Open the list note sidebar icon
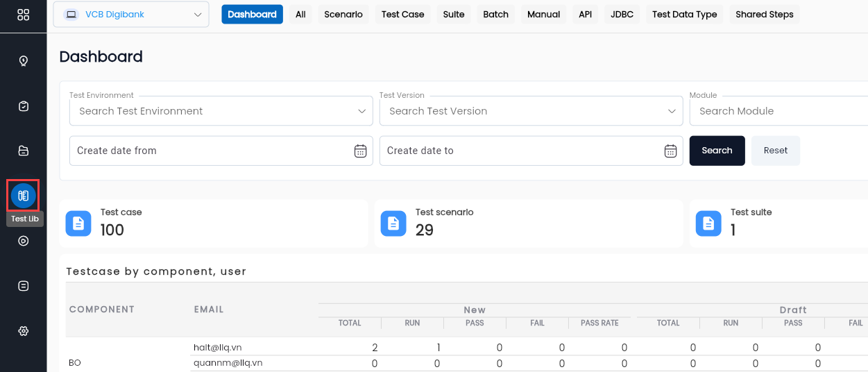 (23, 286)
